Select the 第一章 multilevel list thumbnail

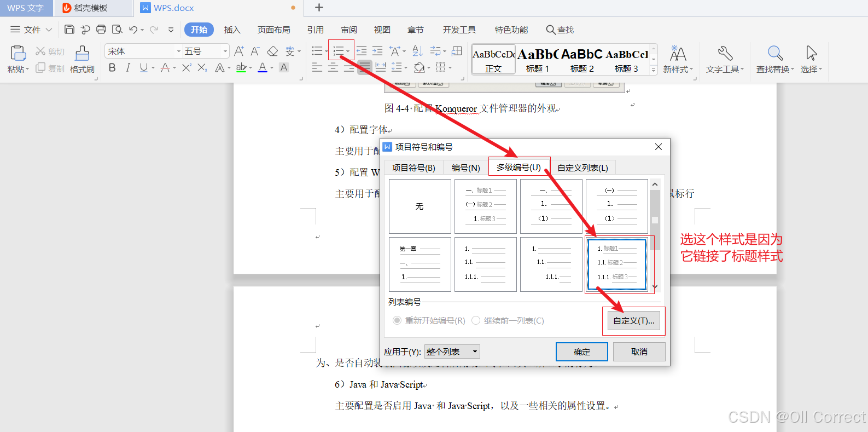tap(420, 264)
